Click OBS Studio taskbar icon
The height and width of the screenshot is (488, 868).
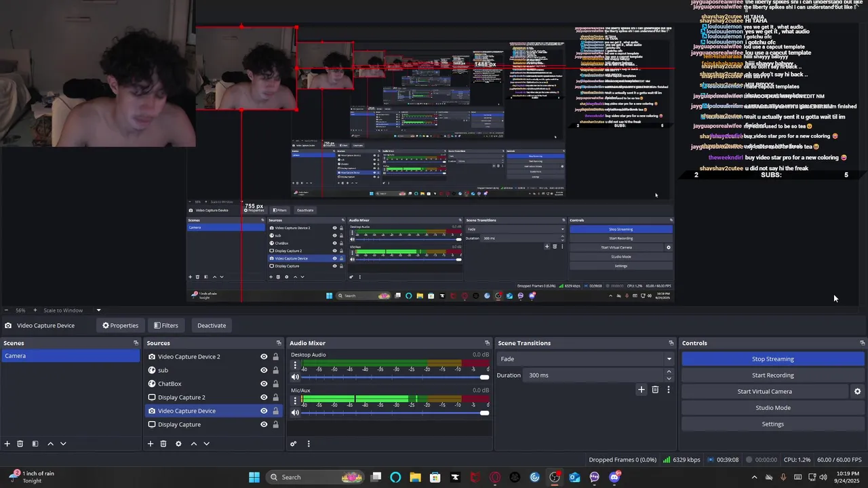coord(555,477)
